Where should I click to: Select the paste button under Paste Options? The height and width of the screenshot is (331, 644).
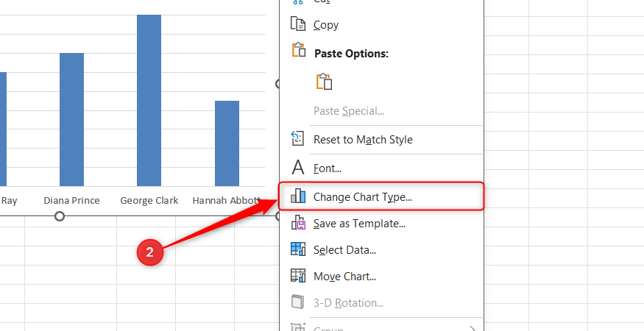(324, 82)
